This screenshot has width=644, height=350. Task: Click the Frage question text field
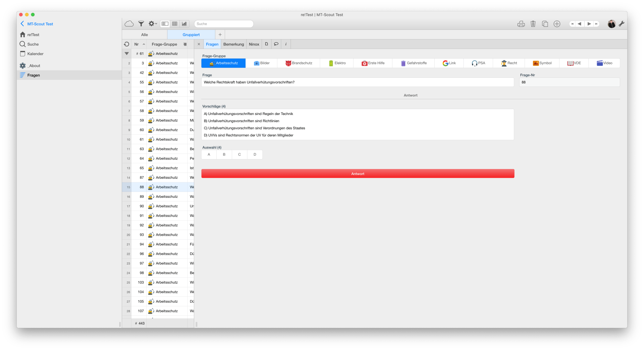(x=358, y=82)
